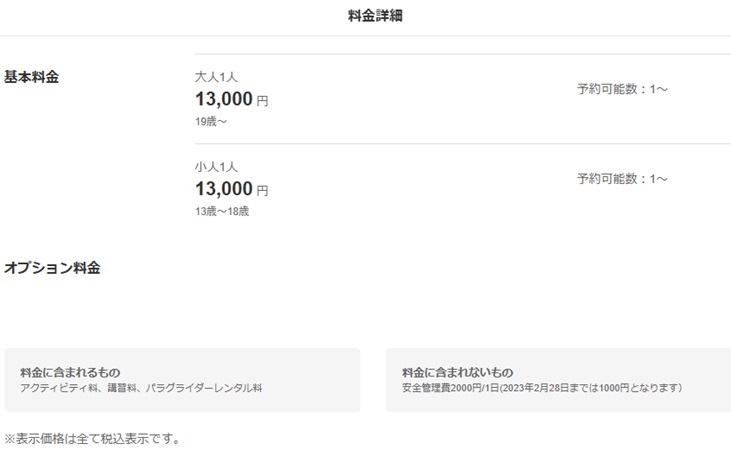Viewport: 731px width, 450px height.
Task: Select the オプション料金 section label
Action: [x=52, y=268]
